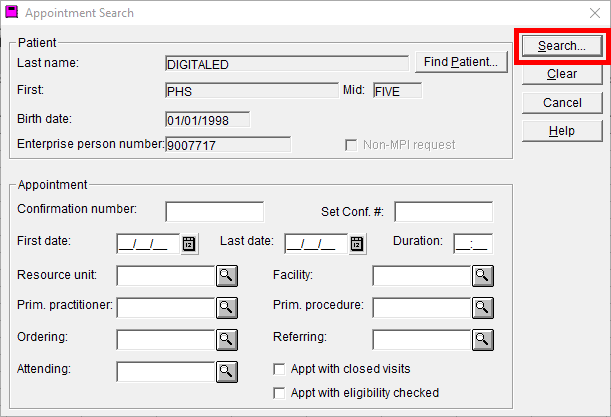Click into the Set Conf. # field
This screenshot has height=417, width=611.
click(443, 212)
